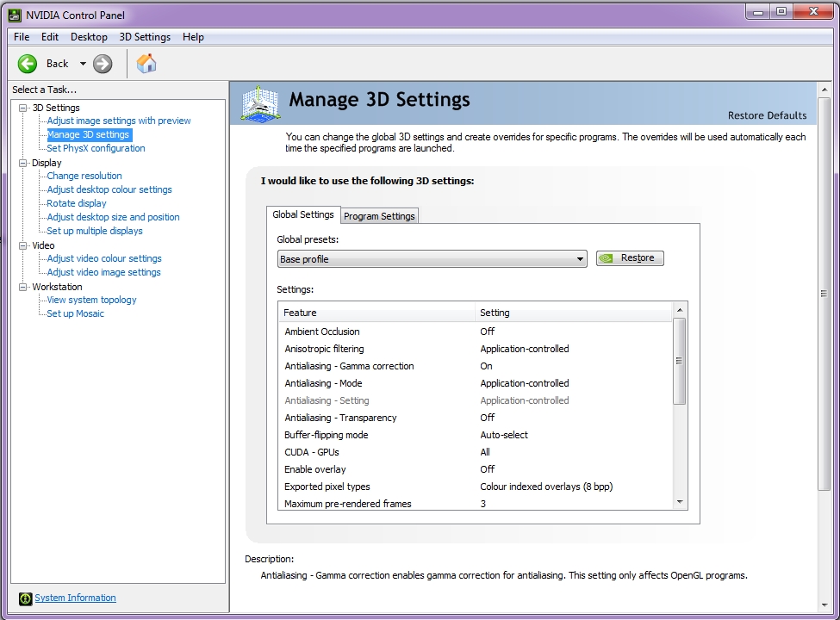Select the Exported pixel types row
Screen dimensions: 840x620
point(476,487)
